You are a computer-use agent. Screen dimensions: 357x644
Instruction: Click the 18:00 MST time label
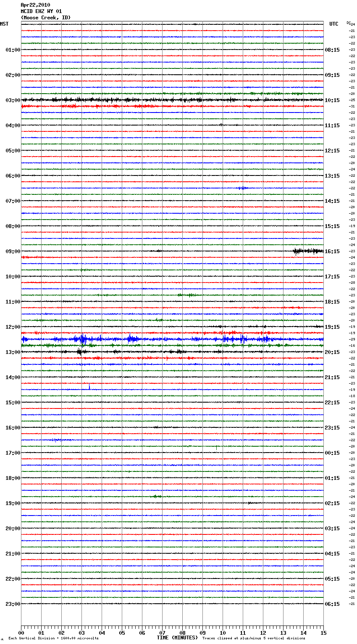(13, 478)
